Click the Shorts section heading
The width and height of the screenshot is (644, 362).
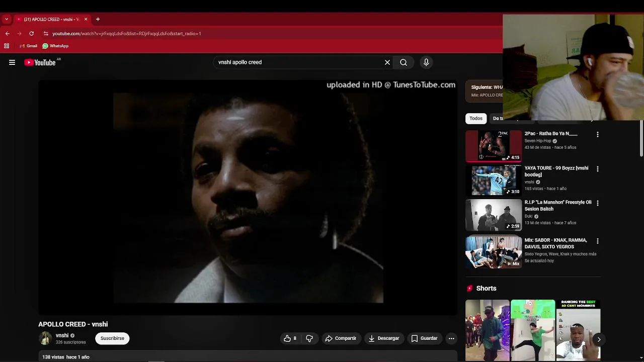(x=486, y=289)
